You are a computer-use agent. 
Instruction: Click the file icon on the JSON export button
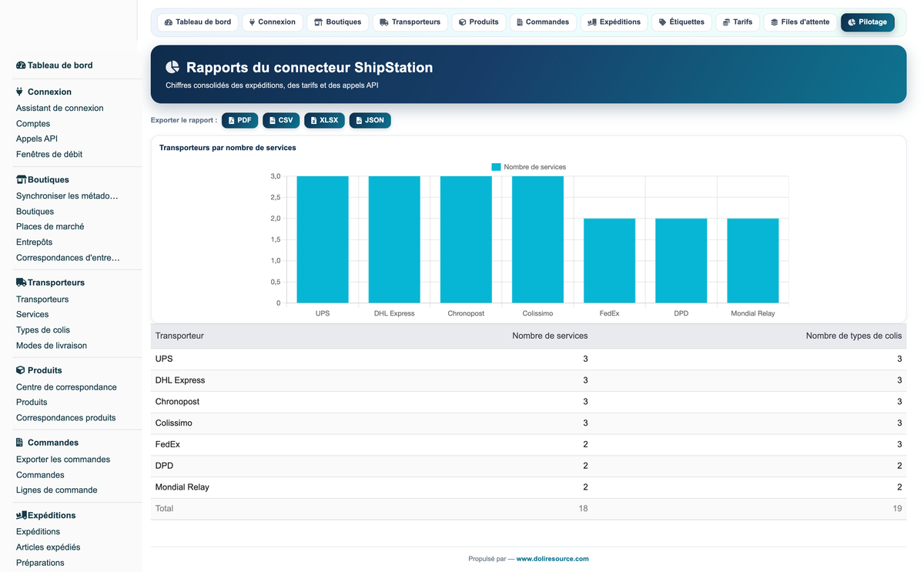pyautogui.click(x=360, y=121)
